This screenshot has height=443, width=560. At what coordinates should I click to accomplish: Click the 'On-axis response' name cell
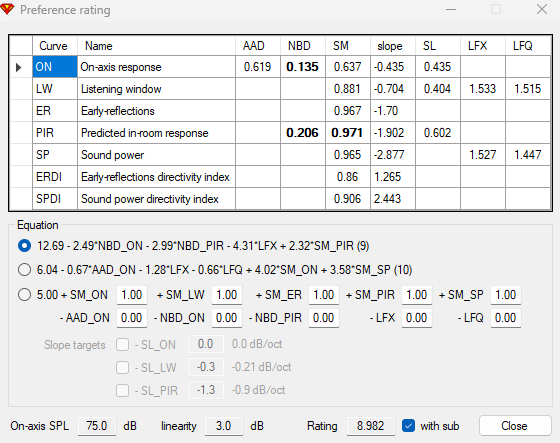coord(156,67)
